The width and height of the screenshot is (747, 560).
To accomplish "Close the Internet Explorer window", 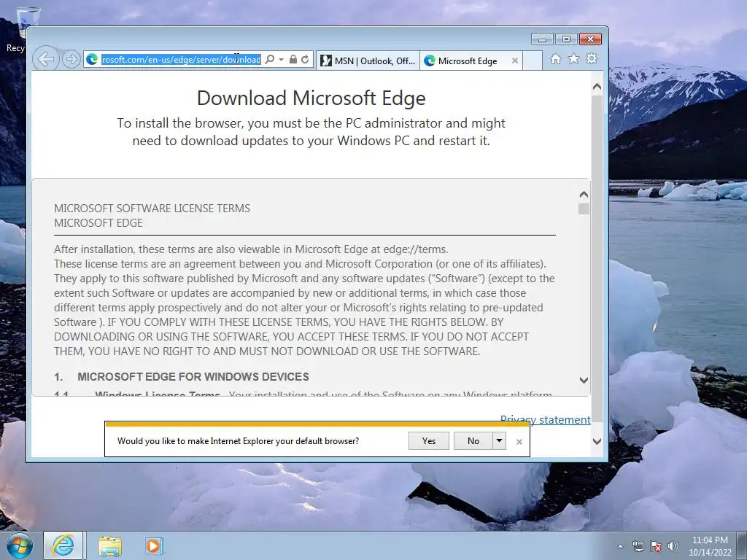I will (591, 39).
